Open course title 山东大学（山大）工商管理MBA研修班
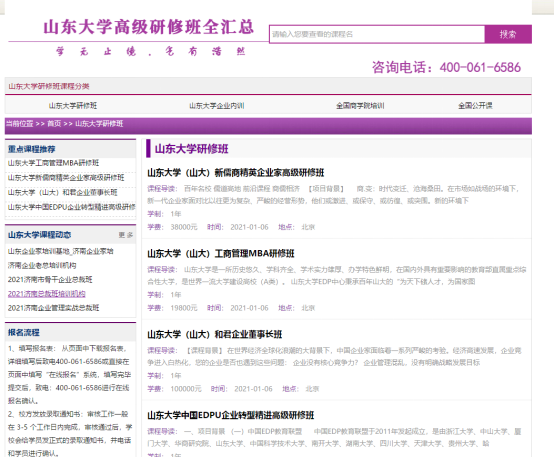 click(x=221, y=254)
